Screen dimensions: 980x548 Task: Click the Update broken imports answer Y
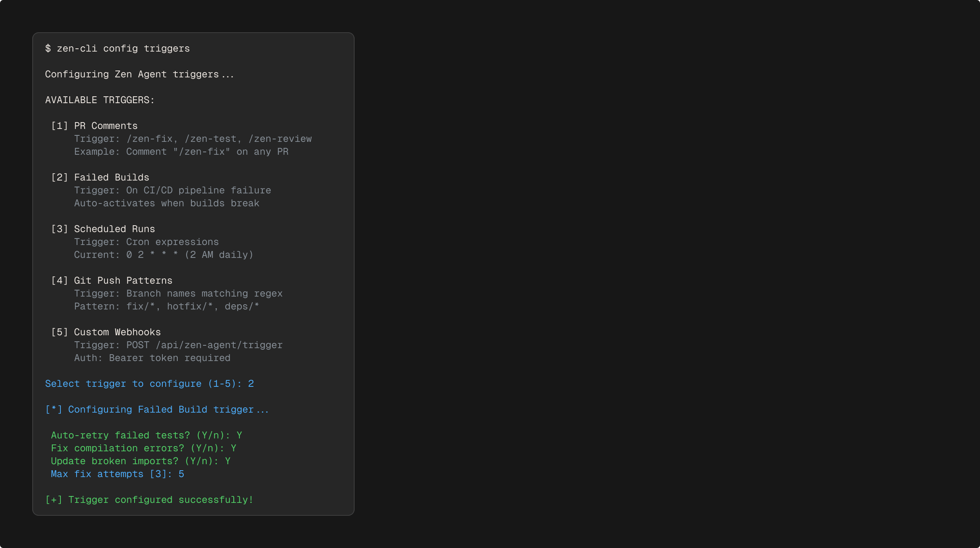click(x=228, y=461)
